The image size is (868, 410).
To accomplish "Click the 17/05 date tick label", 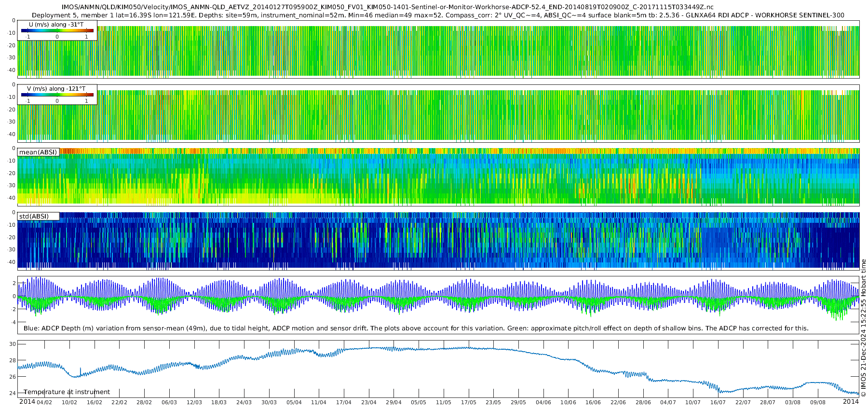I will pos(468,402).
